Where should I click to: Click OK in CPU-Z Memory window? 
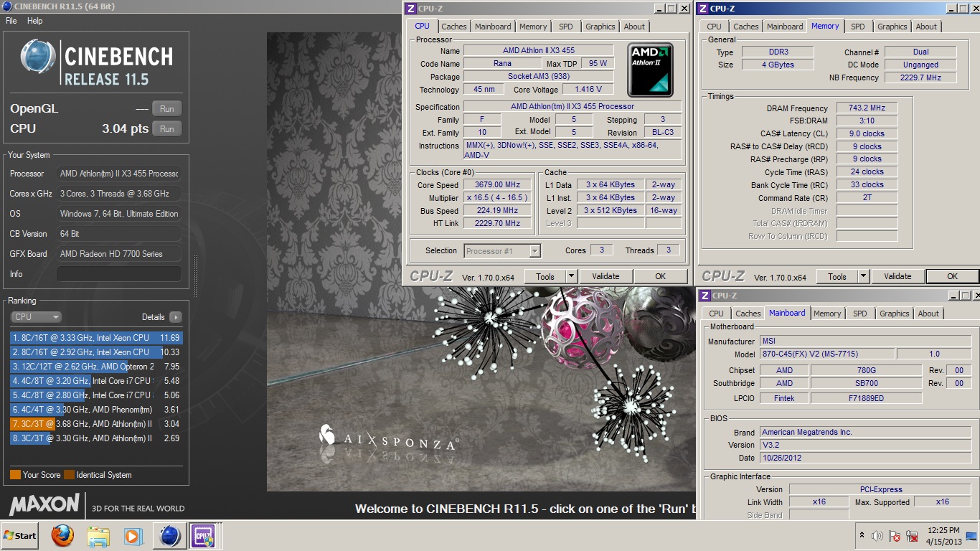pos(952,276)
